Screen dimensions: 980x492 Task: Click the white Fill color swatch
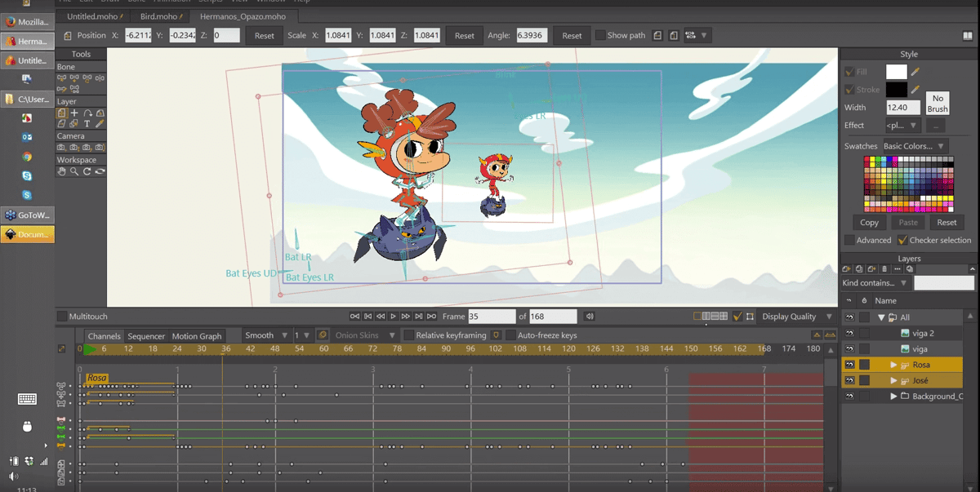pyautogui.click(x=896, y=72)
